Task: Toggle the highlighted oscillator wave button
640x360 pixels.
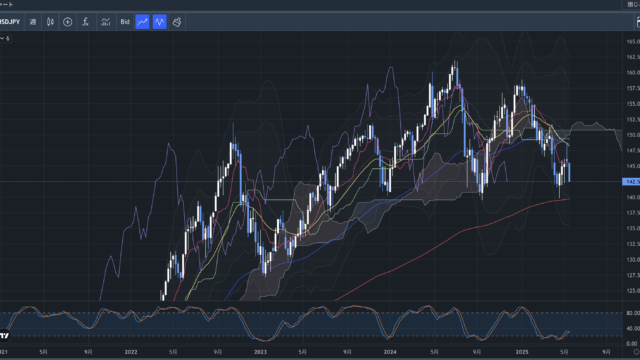Action: (160, 22)
